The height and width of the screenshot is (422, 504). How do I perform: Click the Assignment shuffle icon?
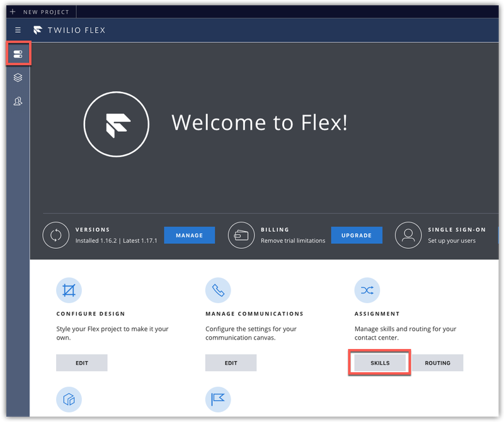click(x=367, y=290)
